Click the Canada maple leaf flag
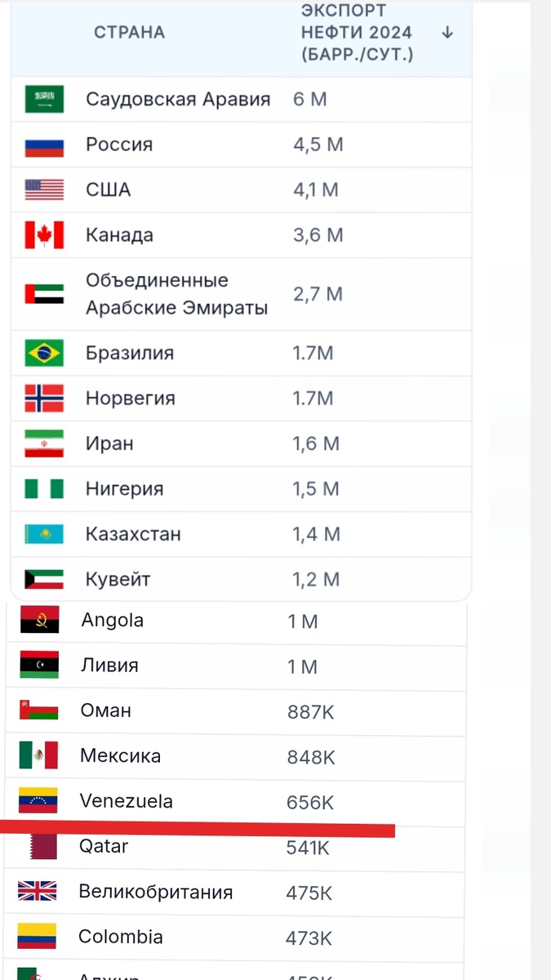551x980 pixels. coord(44,235)
